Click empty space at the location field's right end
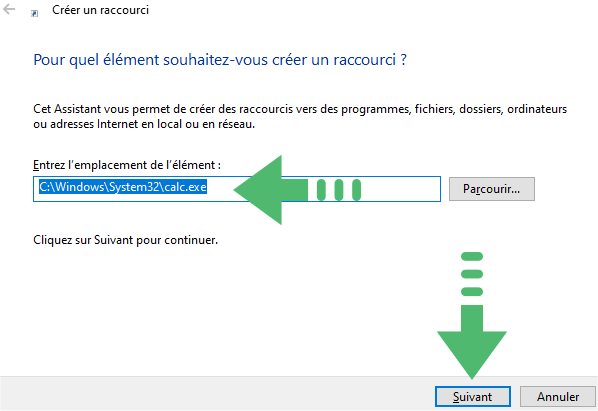The image size is (598, 411). tap(400, 189)
